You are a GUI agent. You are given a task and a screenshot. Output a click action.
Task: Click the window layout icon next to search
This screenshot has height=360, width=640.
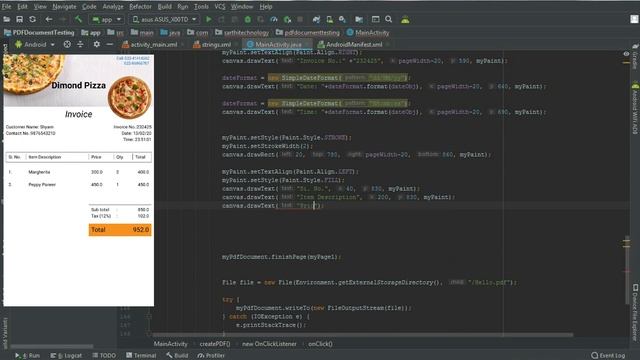click(376, 19)
